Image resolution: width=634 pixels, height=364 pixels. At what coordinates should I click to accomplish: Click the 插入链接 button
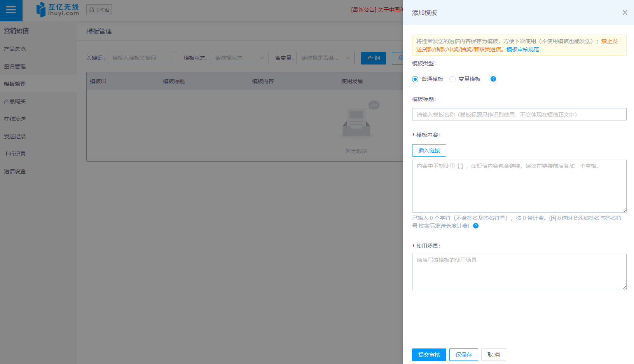[x=429, y=150]
